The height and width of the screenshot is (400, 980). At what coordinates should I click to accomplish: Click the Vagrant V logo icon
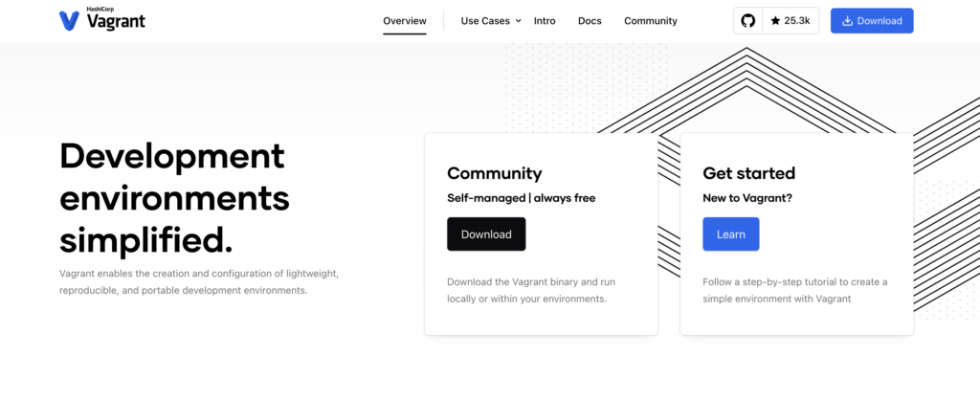tap(69, 21)
